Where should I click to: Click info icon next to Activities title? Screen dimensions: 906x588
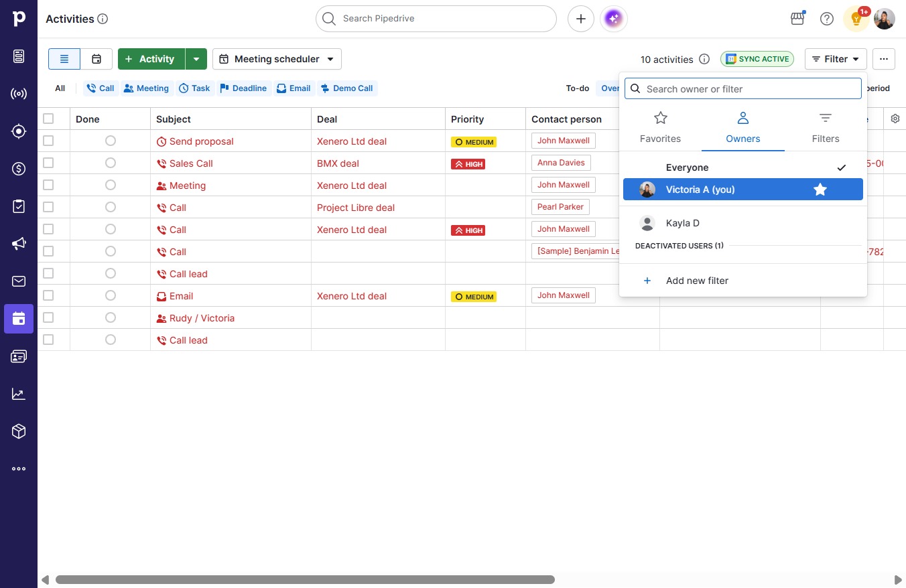pyautogui.click(x=103, y=19)
